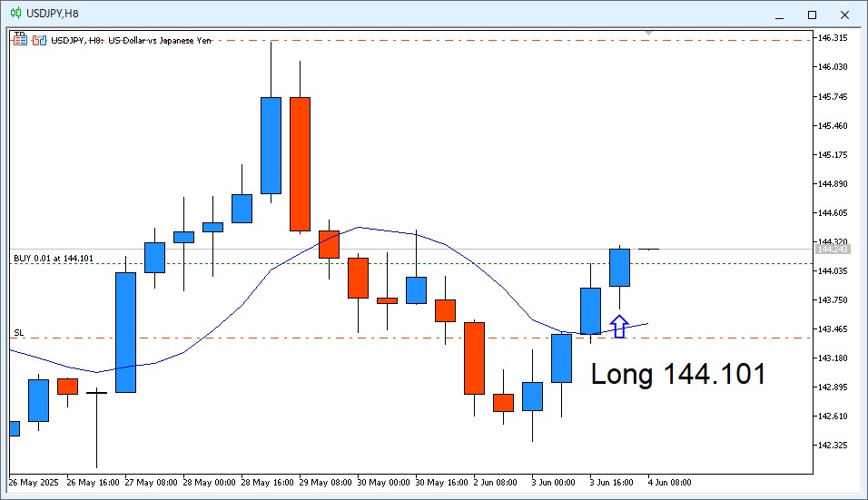Click the 144.605 price axis label

(x=833, y=213)
